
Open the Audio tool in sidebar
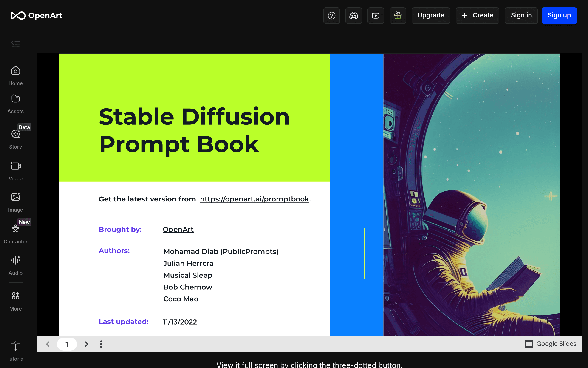coord(16,265)
